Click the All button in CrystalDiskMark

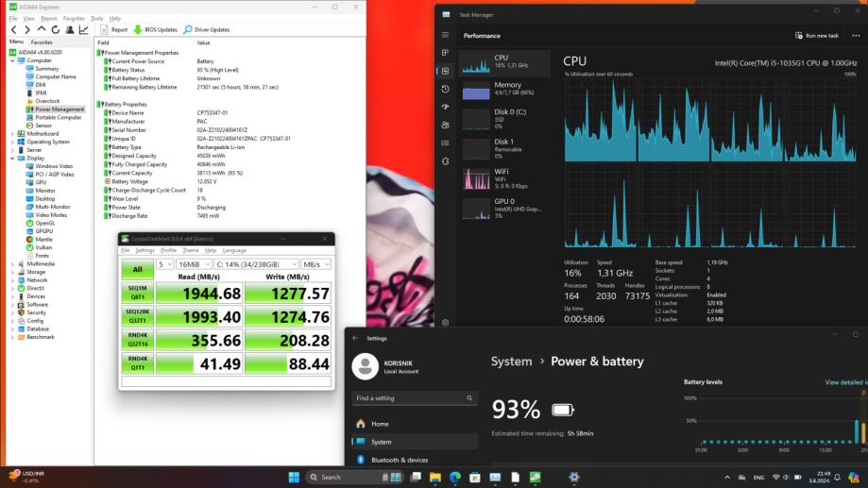(137, 269)
